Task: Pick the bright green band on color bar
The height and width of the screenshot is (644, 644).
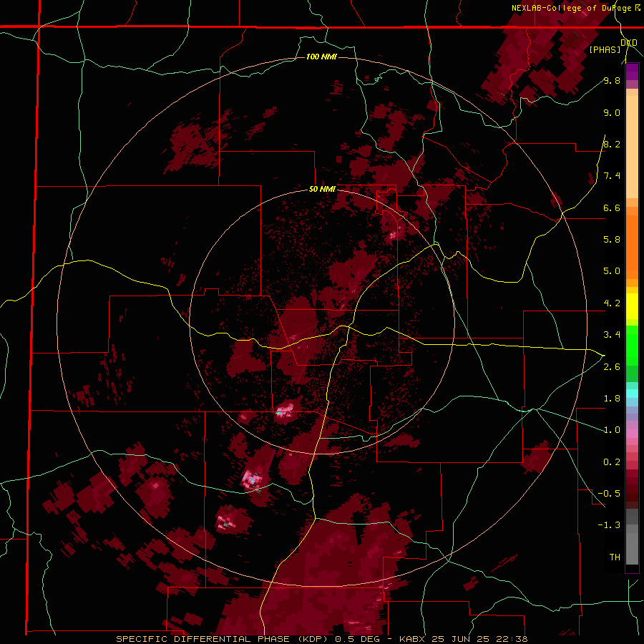Action: [632, 345]
